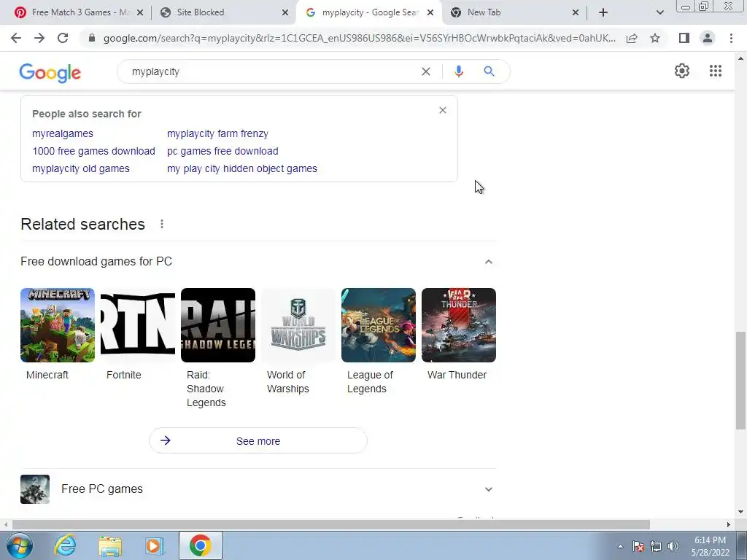
Task: Open the Chrome three-dot menu
Action: [x=731, y=38]
